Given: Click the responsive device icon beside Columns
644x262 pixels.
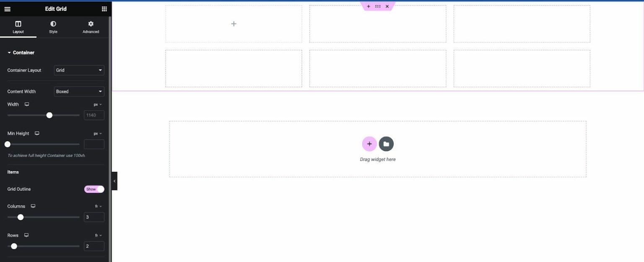Looking at the screenshot, I should (32, 206).
